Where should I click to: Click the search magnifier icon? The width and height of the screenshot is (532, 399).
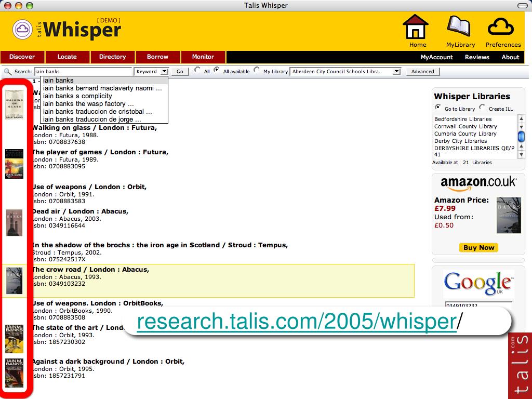click(7, 72)
